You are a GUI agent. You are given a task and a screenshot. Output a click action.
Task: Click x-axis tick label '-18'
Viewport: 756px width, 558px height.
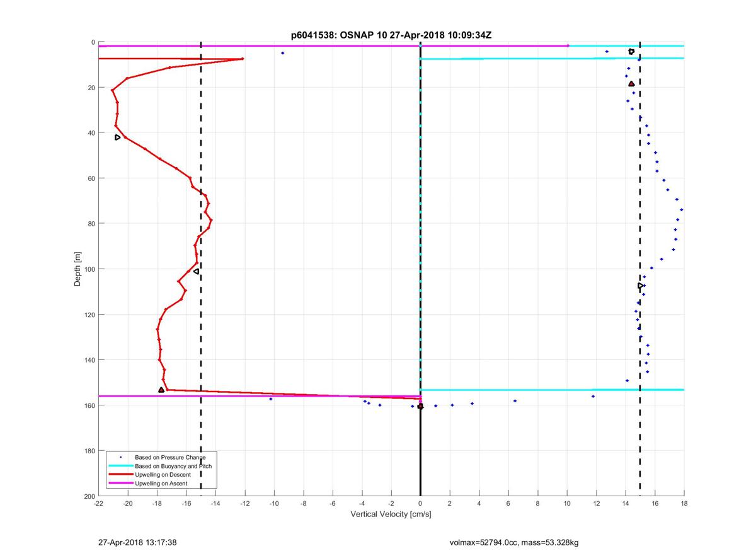click(157, 504)
